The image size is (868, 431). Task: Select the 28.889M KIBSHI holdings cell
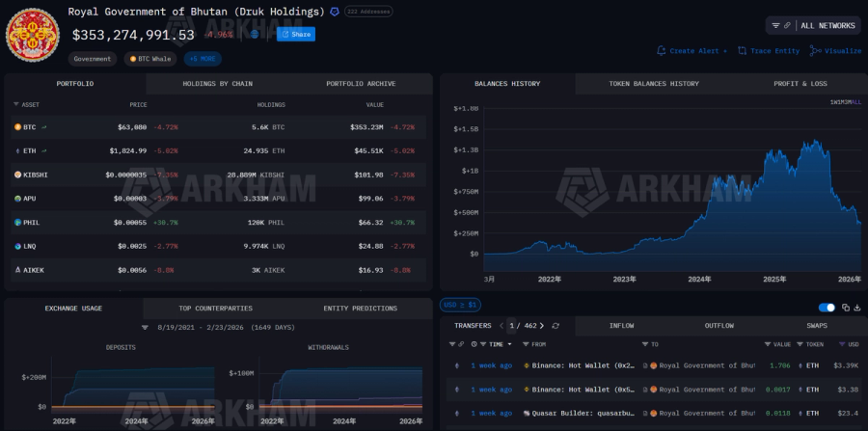[x=256, y=175]
